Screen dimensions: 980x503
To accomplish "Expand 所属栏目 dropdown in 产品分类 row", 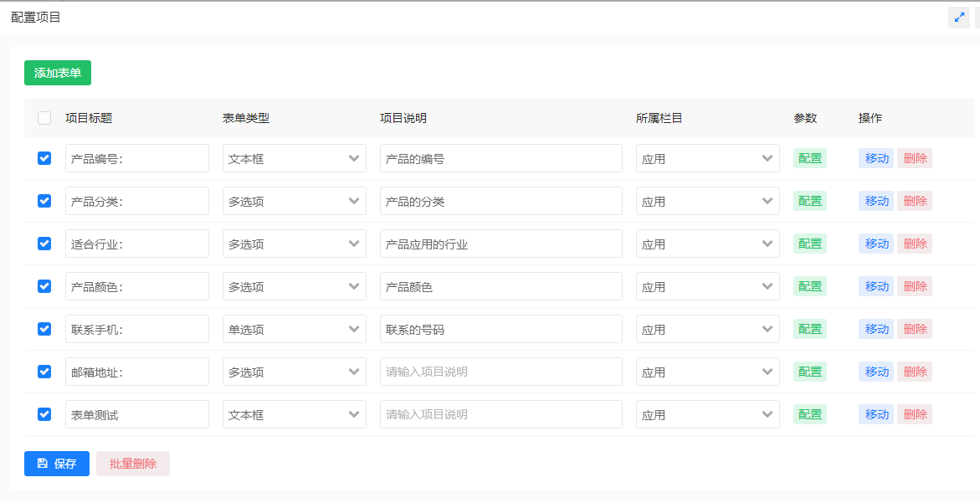I will pyautogui.click(x=707, y=201).
